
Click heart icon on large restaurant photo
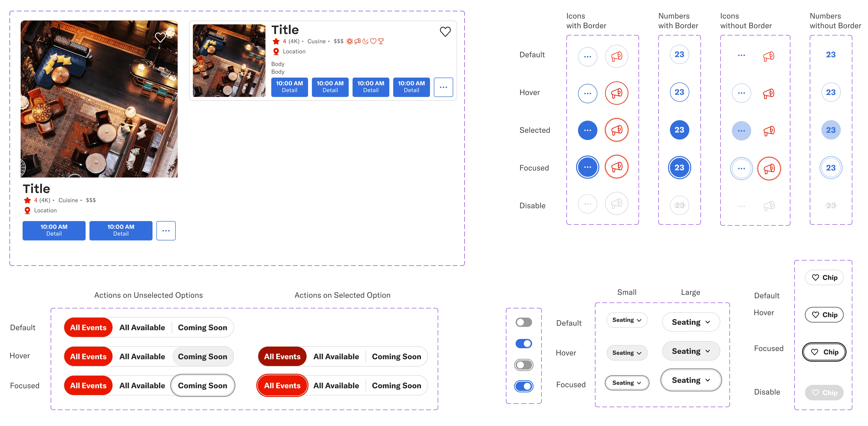[x=160, y=37]
